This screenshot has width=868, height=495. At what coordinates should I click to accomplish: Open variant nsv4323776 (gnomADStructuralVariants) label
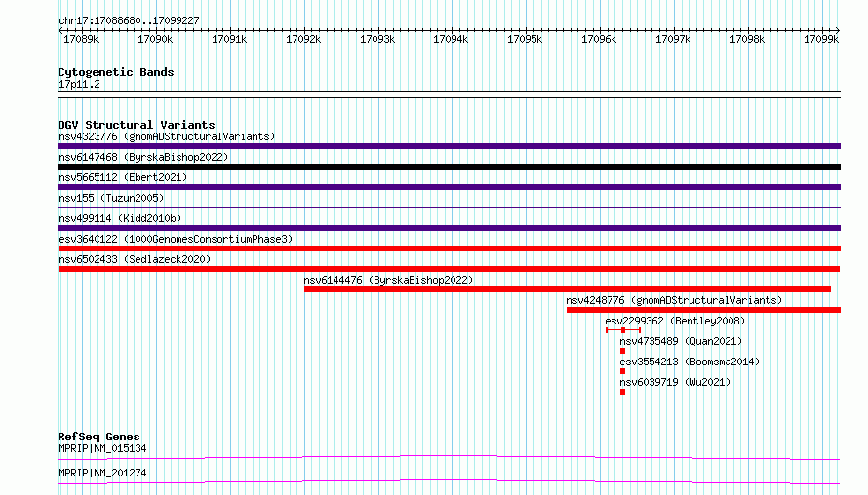point(167,136)
